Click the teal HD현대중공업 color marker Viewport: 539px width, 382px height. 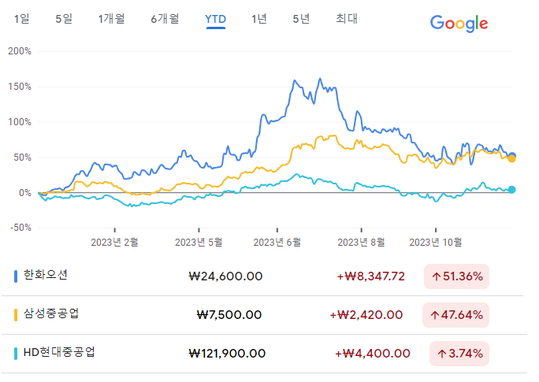coord(15,353)
